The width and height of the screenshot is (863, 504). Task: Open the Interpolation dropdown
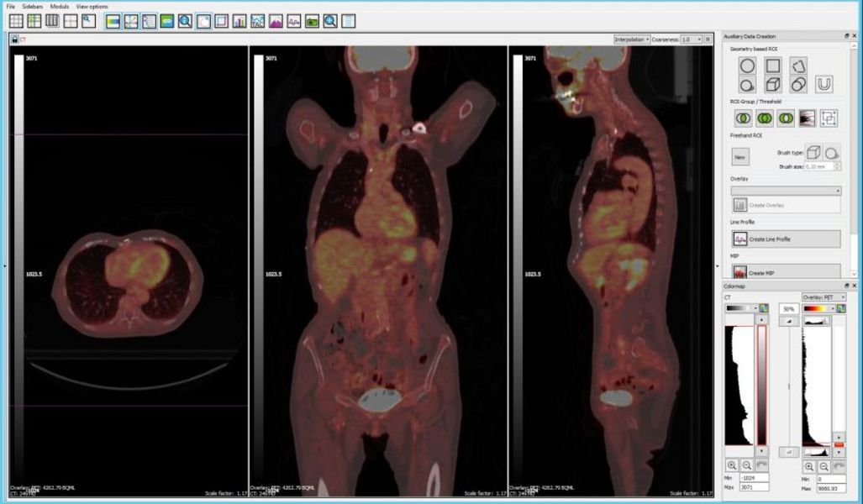coord(632,39)
